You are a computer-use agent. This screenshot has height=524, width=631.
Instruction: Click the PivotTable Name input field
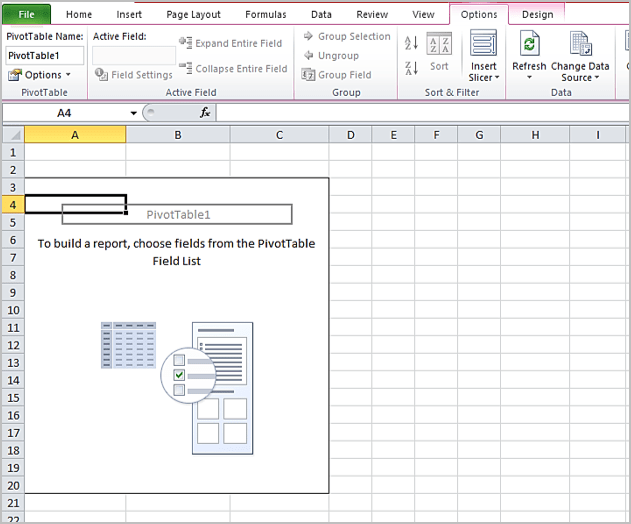(x=45, y=55)
